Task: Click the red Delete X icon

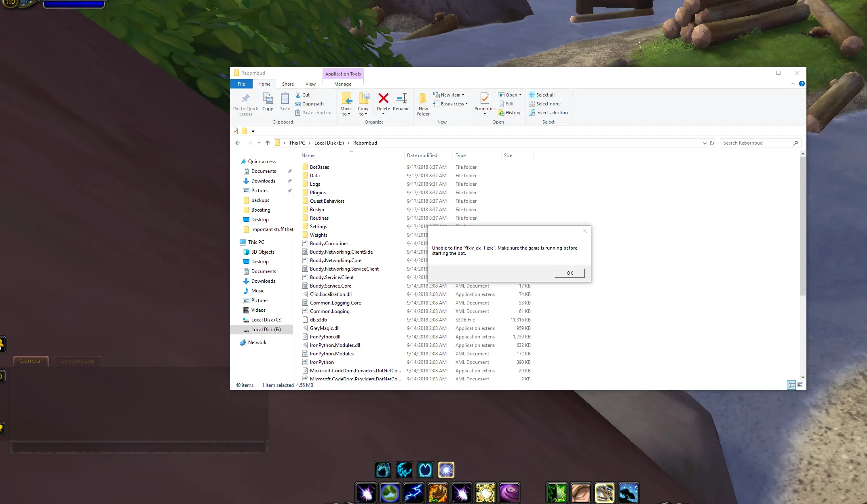Action: pyautogui.click(x=383, y=98)
